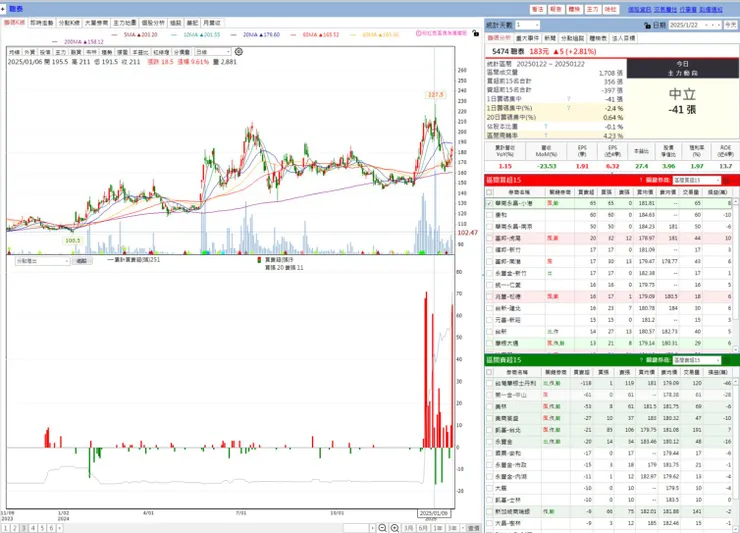Open 法人目標 tab in right panel
This screenshot has height=533, width=740.
click(623, 38)
